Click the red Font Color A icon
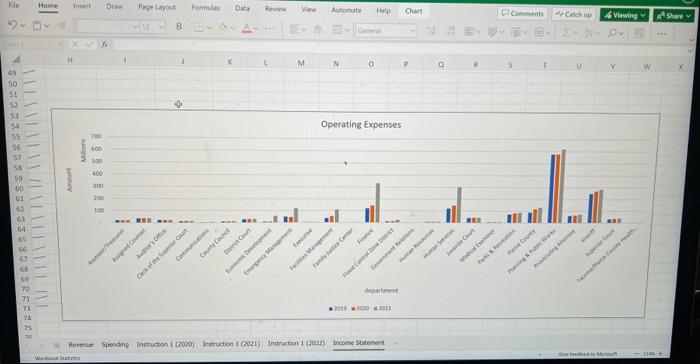 point(246,29)
